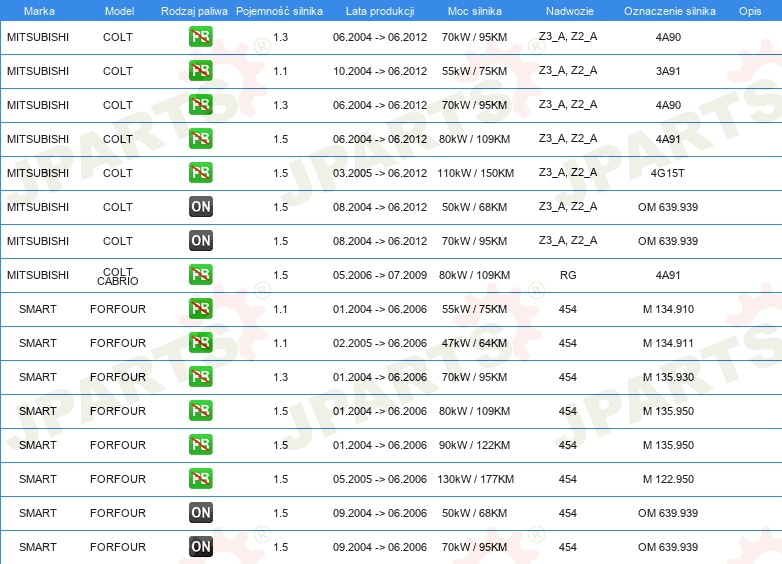The width and height of the screenshot is (782, 564).
Task: Click engine size 1.1 in the 3A91 row
Action: point(280,71)
